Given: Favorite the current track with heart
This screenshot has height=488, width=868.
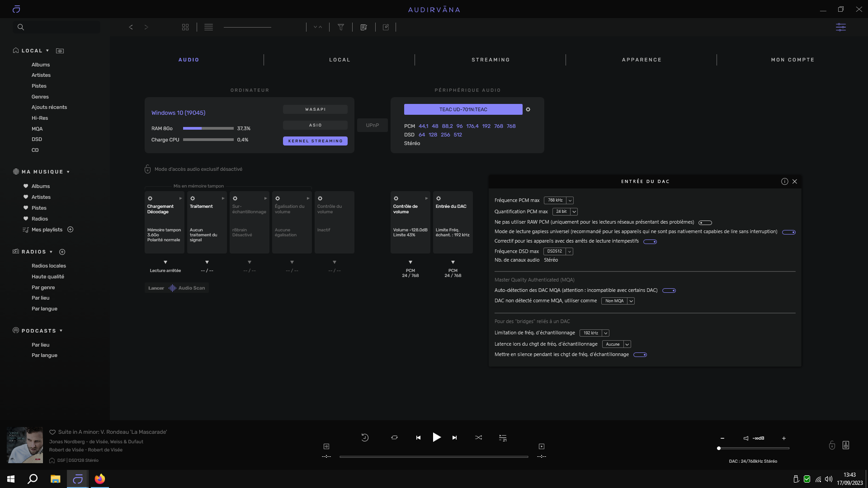Looking at the screenshot, I should (x=52, y=432).
